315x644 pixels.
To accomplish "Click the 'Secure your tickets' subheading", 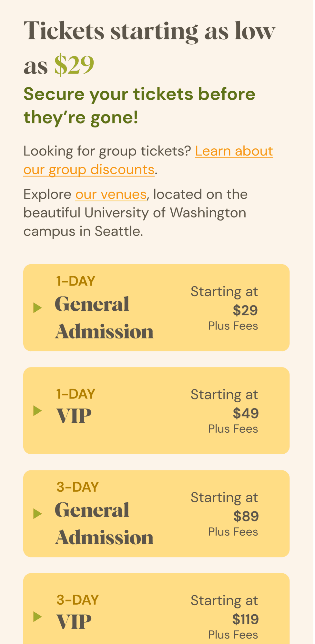I will 139,106.
